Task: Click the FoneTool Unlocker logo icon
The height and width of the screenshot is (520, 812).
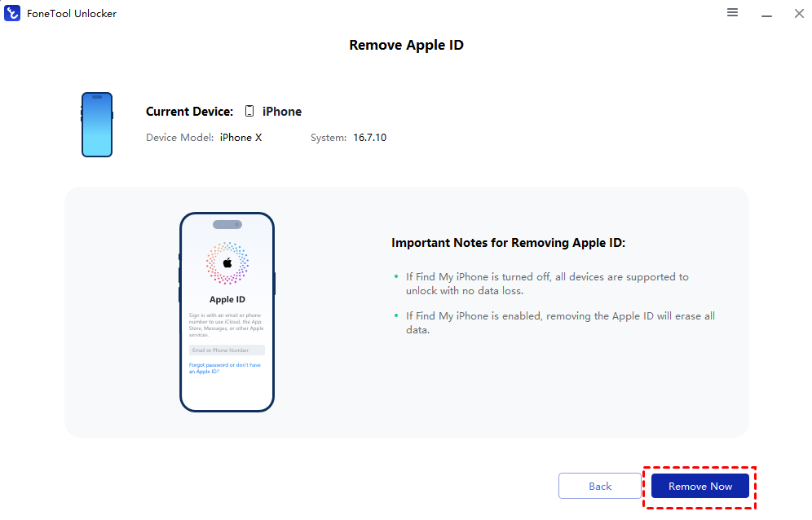Action: [12, 13]
